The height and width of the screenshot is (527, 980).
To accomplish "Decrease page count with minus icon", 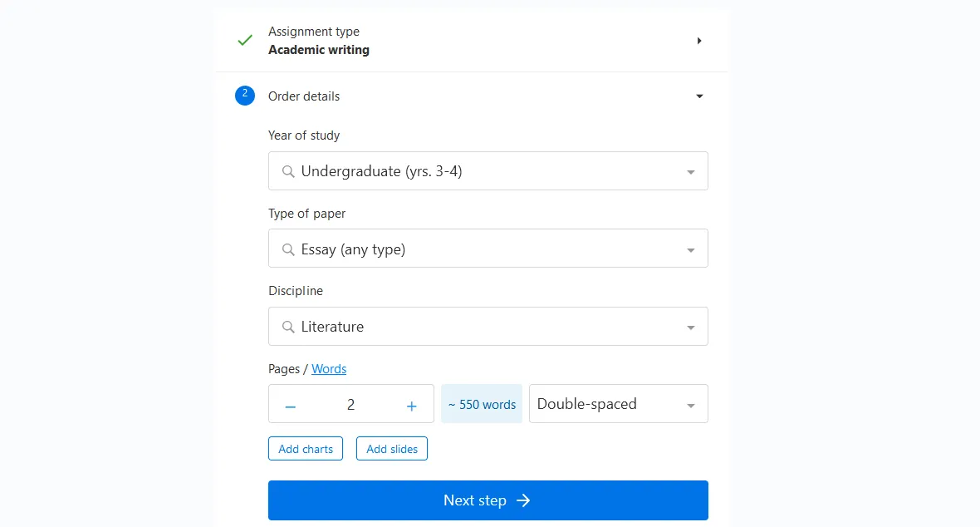I will (x=290, y=406).
